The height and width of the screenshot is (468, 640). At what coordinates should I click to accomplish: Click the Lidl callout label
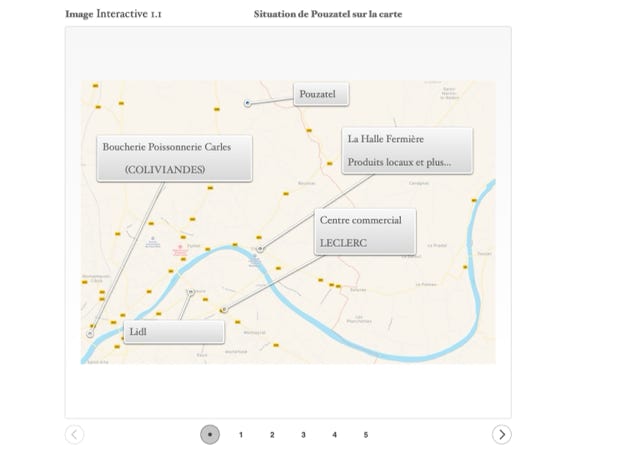(174, 332)
